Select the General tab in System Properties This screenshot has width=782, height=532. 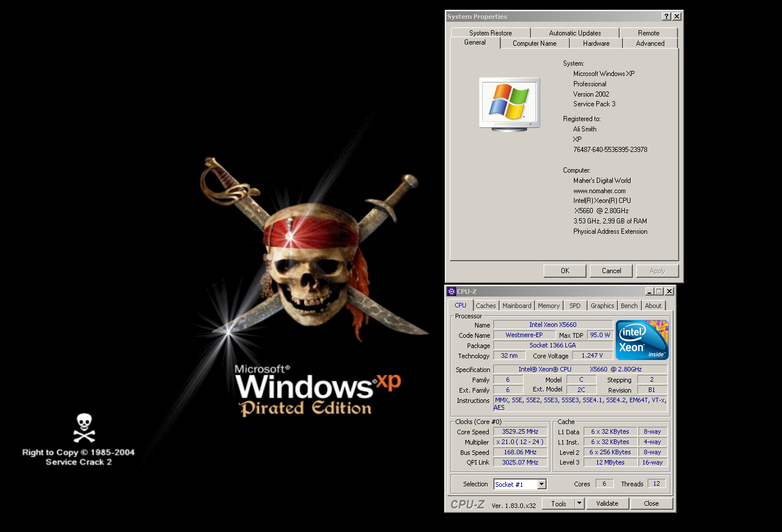[x=475, y=43]
